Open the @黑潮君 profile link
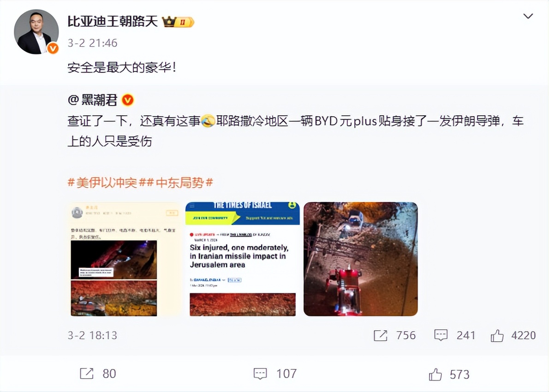This screenshot has width=549, height=392. pyautogui.click(x=92, y=100)
